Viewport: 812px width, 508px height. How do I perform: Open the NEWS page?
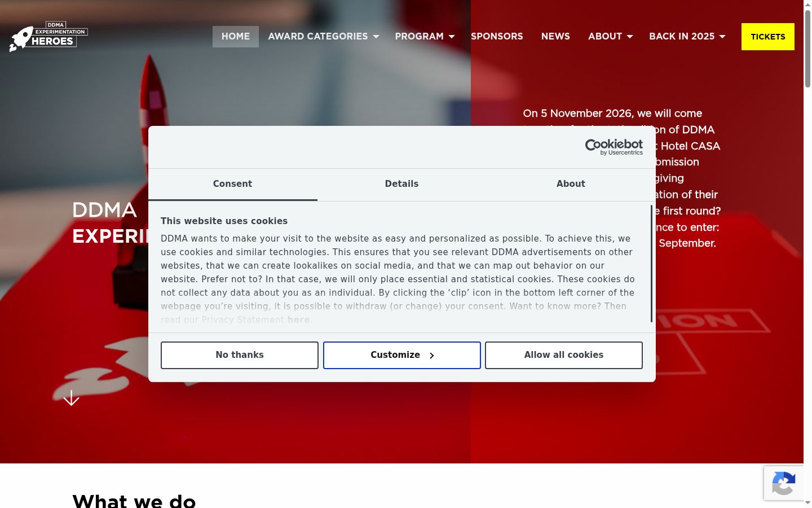click(555, 37)
